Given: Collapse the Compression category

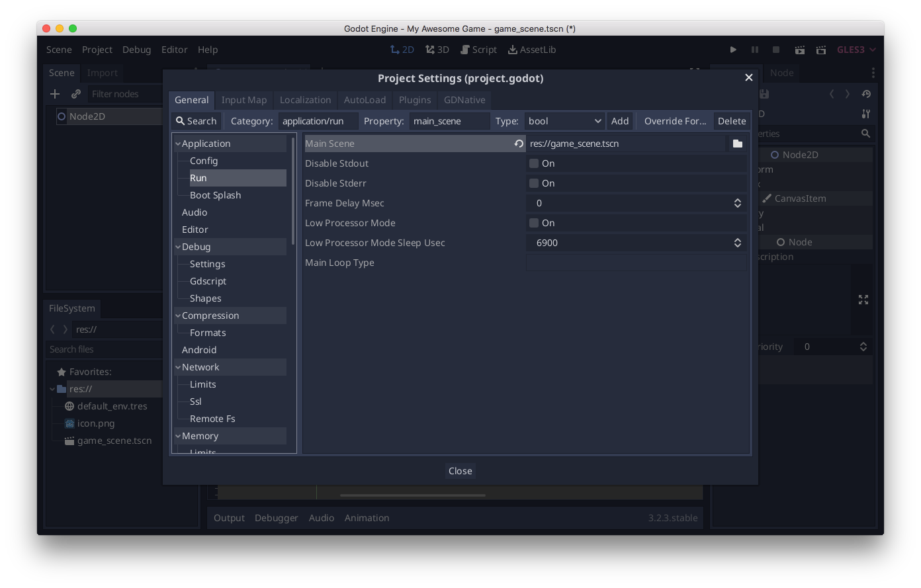Looking at the screenshot, I should 178,315.
